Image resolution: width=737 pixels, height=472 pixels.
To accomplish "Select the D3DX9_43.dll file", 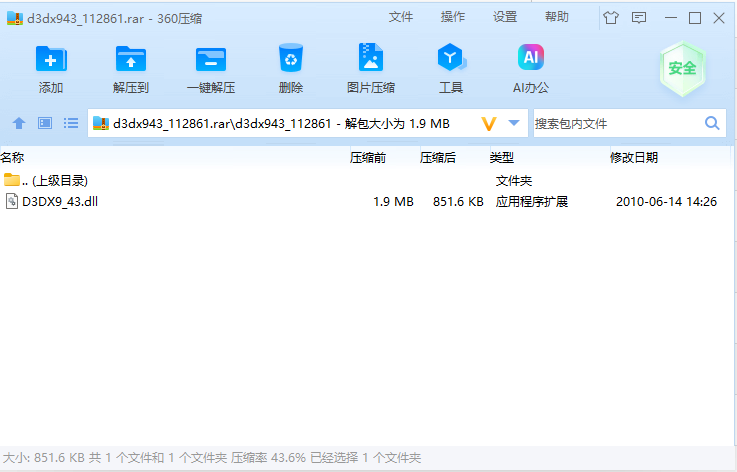I will [60, 202].
